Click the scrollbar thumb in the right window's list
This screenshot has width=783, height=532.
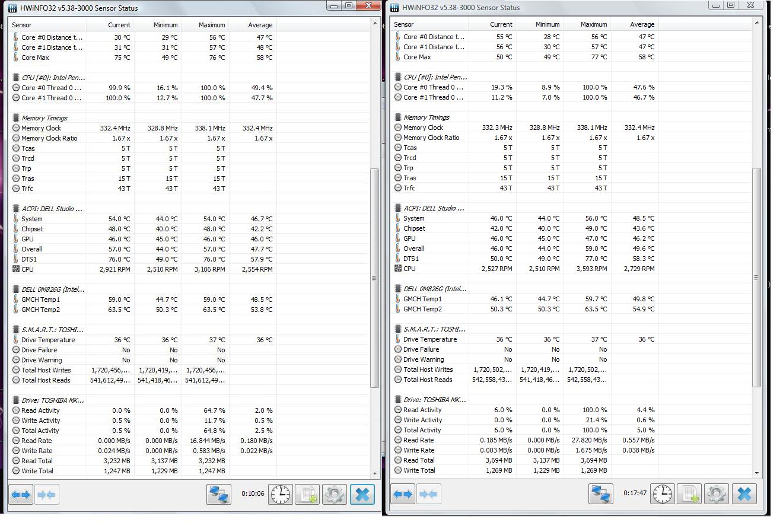[x=757, y=277]
